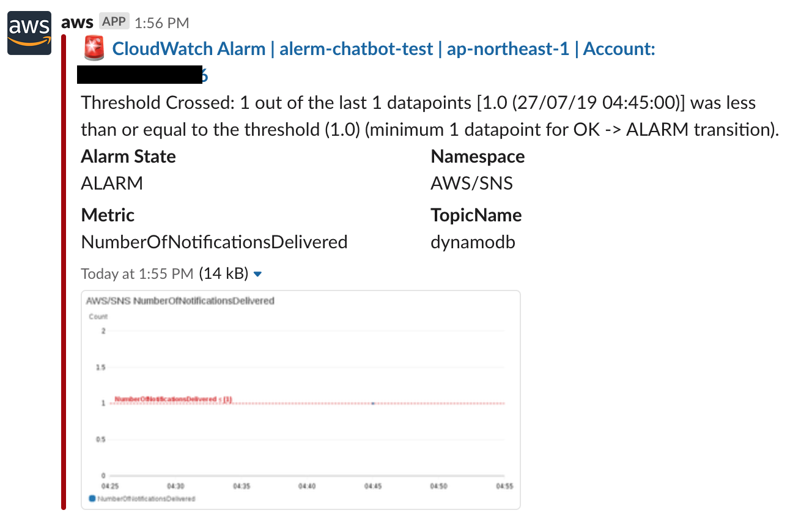Collapse the chart attachment using the downward triangle
This screenshot has width=812, height=521.
[257, 274]
